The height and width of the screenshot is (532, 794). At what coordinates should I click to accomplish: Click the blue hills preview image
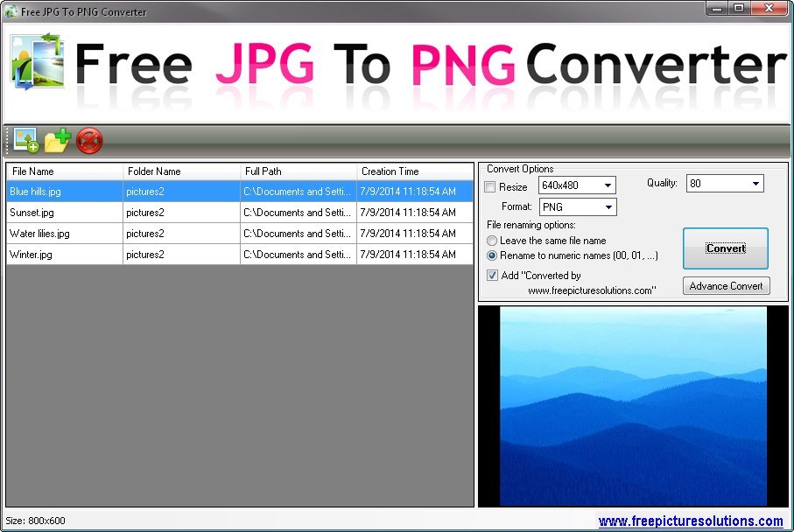click(x=633, y=406)
